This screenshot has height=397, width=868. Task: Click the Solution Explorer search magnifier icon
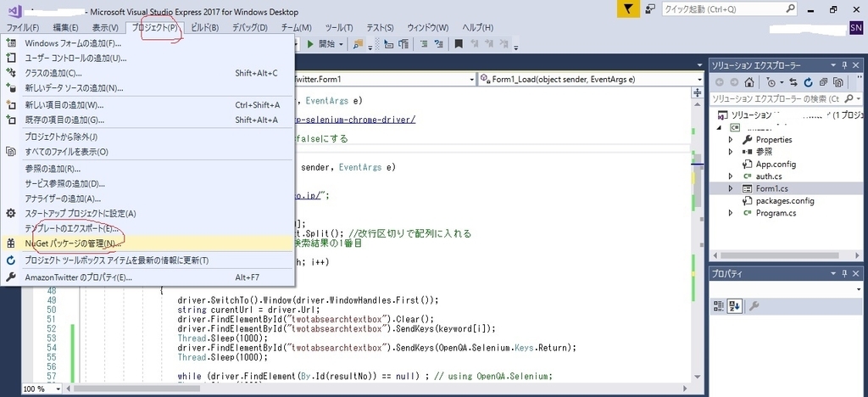tap(848, 98)
